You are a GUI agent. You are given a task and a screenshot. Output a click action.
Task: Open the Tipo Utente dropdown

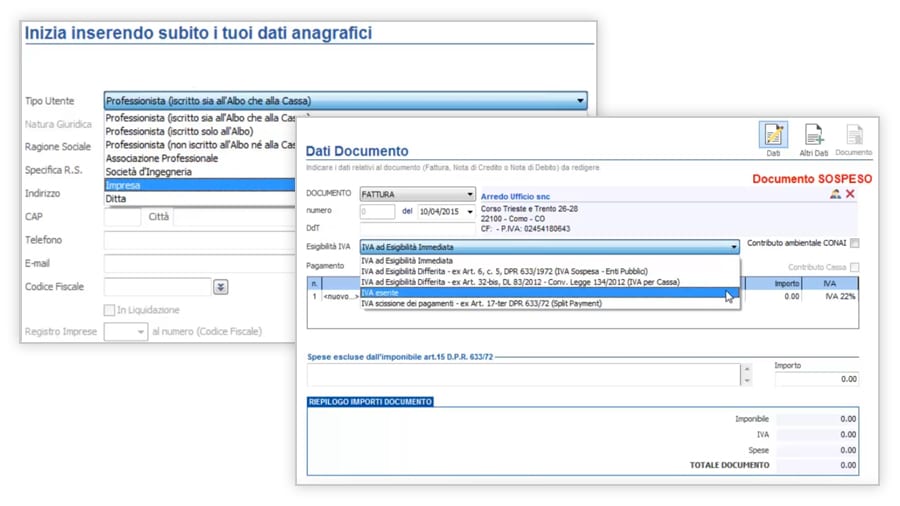(x=579, y=101)
